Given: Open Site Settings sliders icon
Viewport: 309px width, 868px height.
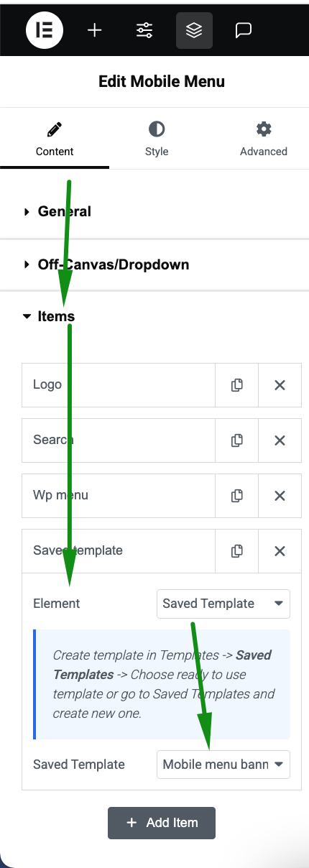Looking at the screenshot, I should click(x=144, y=30).
